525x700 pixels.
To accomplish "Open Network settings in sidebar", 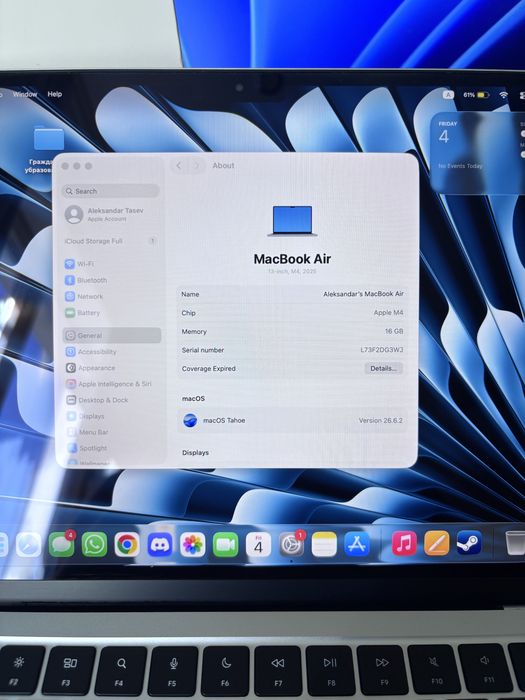I will (x=112, y=296).
